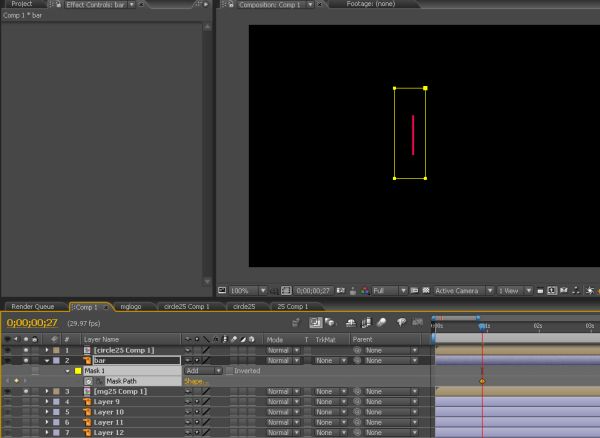Check the Inverted mask checkbox
Image resolution: width=600 pixels, height=438 pixels.
tap(229, 371)
